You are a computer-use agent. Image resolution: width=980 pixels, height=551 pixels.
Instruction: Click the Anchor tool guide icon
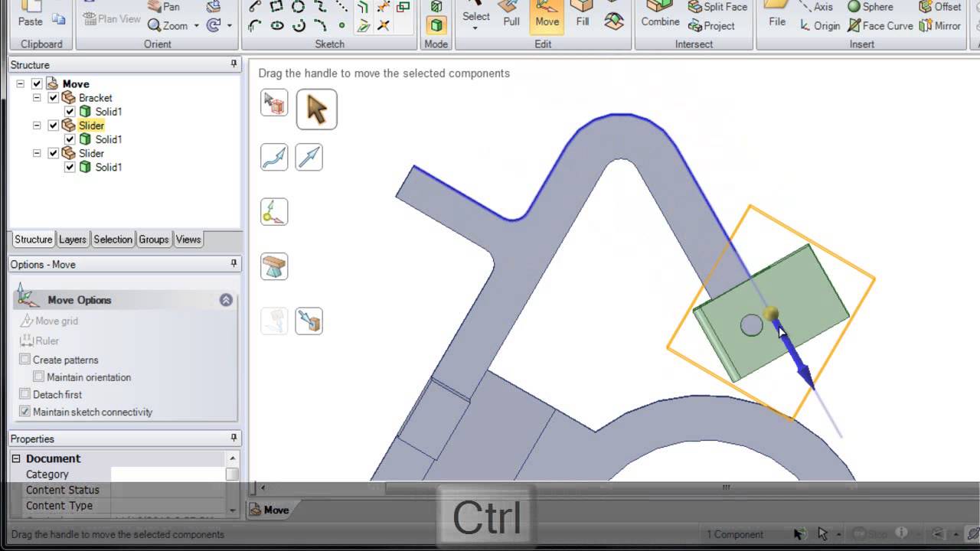click(274, 212)
